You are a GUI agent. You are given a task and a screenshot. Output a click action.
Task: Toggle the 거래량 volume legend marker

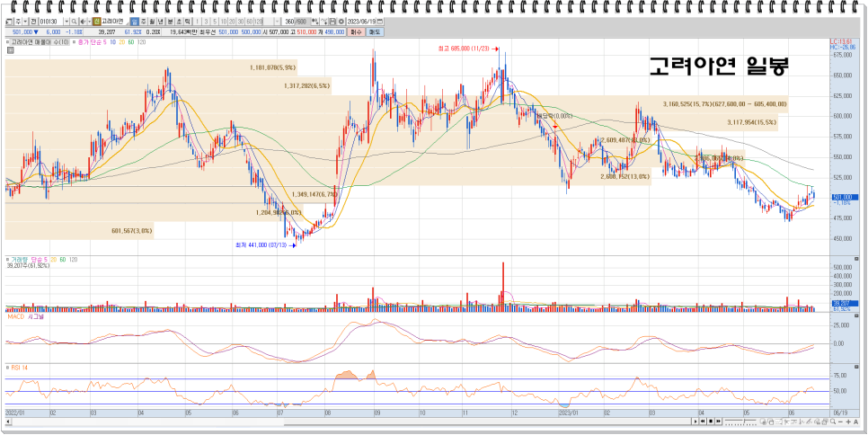pos(7,259)
